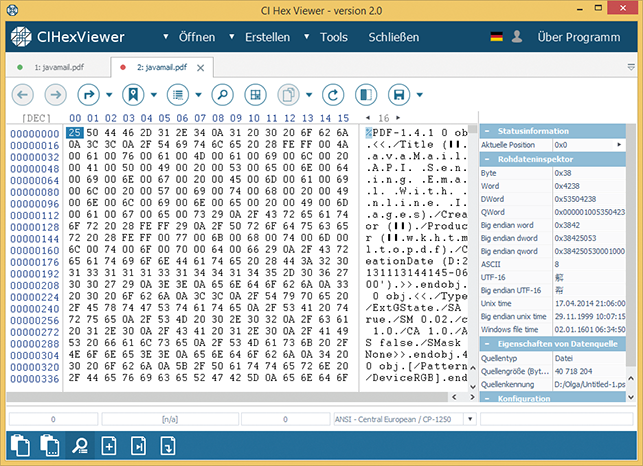Open Über Programm
Image resolution: width=643 pixels, height=466 pixels.
579,37
